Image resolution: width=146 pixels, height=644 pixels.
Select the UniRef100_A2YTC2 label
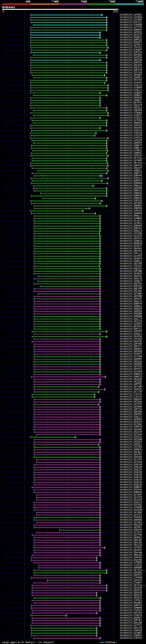131,625
